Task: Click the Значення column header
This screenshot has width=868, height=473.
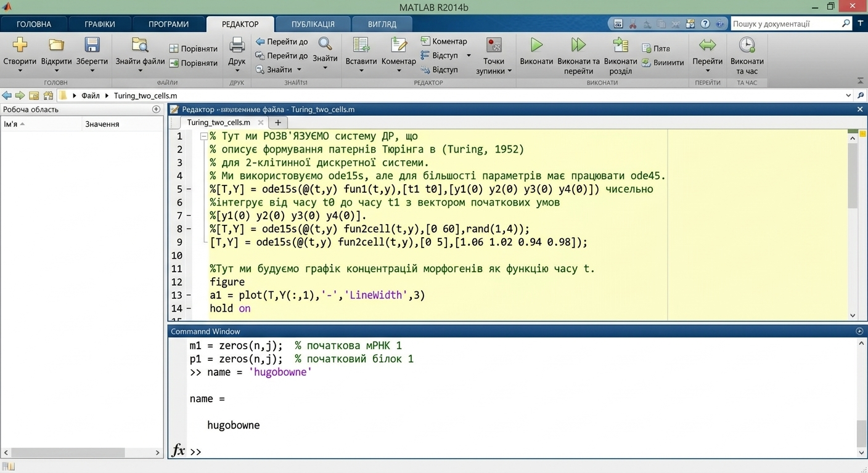Action: [x=123, y=124]
